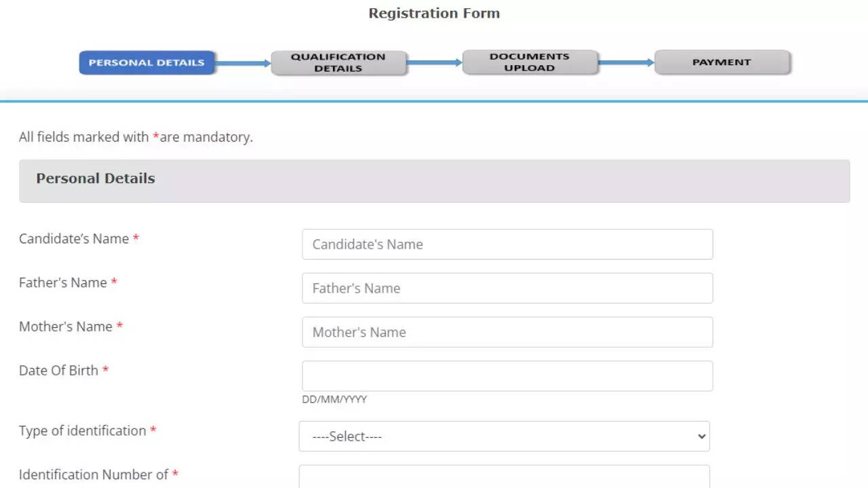
Task: Click arrow between Personal Details and Qualification Details
Action: click(x=243, y=64)
